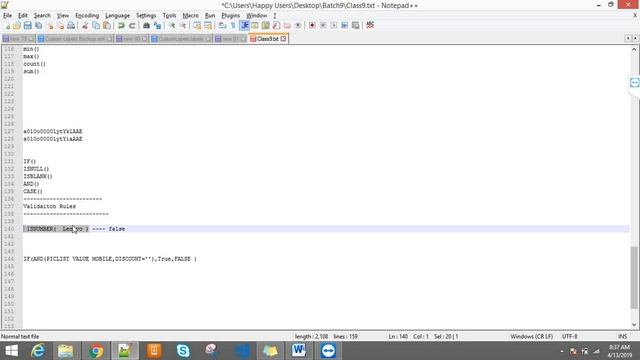This screenshot has width=640, height=360.
Task: Open the Encoding menu
Action: coord(87,16)
